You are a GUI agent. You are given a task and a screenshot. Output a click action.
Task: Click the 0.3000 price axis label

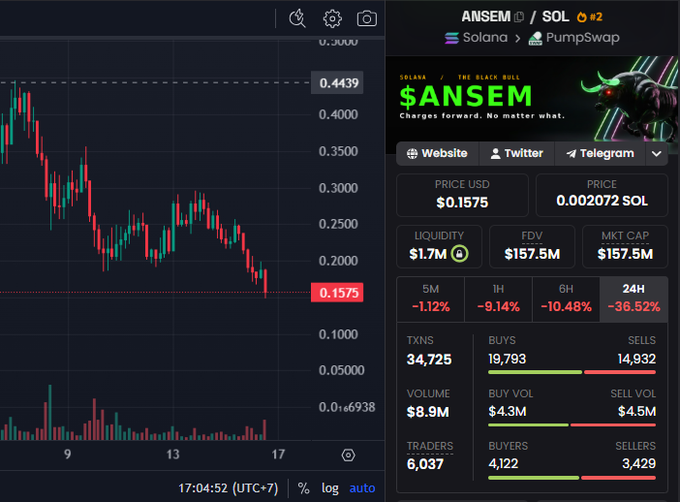tap(338, 188)
